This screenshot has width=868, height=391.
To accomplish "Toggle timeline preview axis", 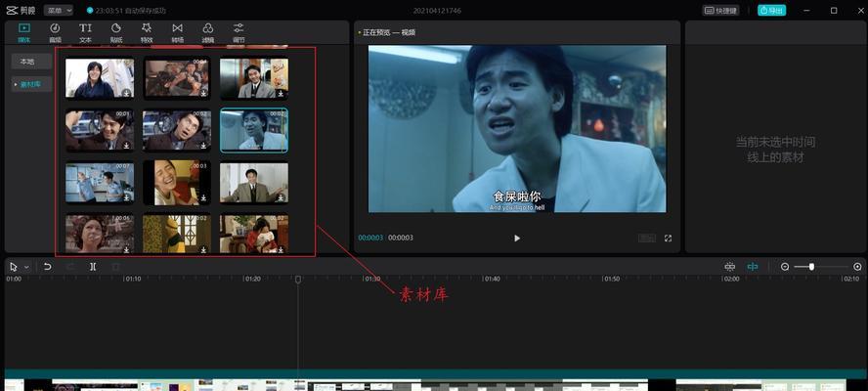I will pos(753,267).
